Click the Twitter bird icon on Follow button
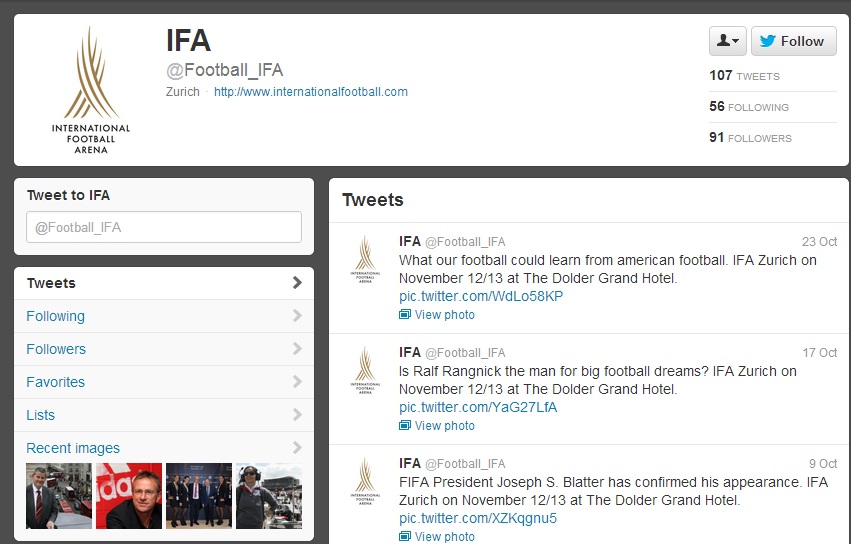Screen dimensions: 851x544 [767, 41]
